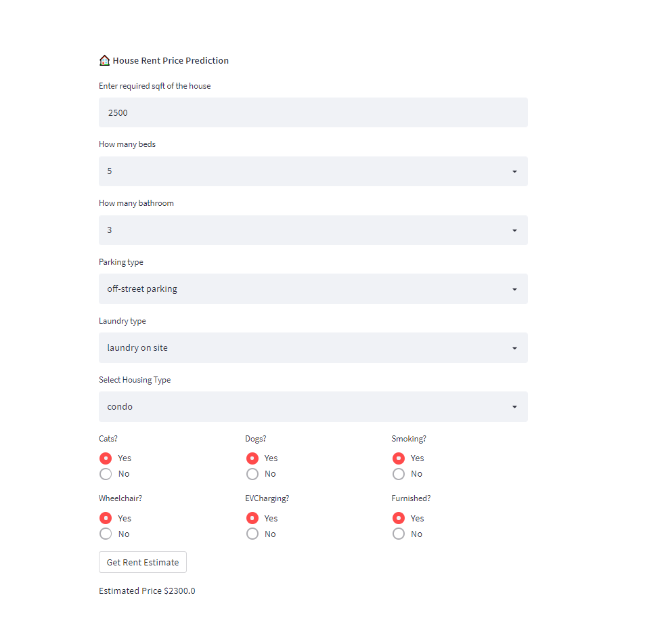Expand the beds selector using its chevron
This screenshot has height=644, width=645.
point(514,171)
